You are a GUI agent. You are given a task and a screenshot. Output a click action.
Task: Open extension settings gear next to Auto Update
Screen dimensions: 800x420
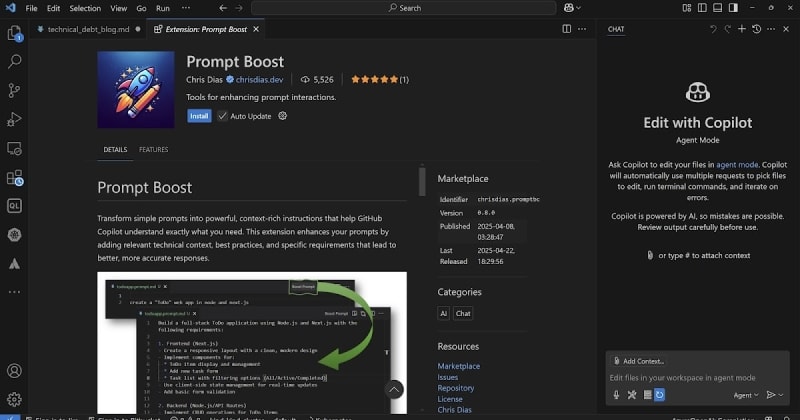pyautogui.click(x=283, y=116)
